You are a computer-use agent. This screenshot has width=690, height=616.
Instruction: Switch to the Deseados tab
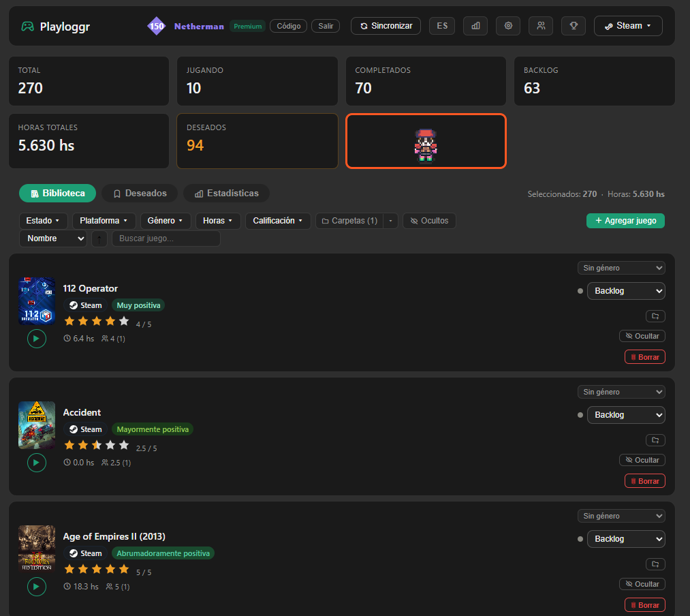pyautogui.click(x=140, y=194)
